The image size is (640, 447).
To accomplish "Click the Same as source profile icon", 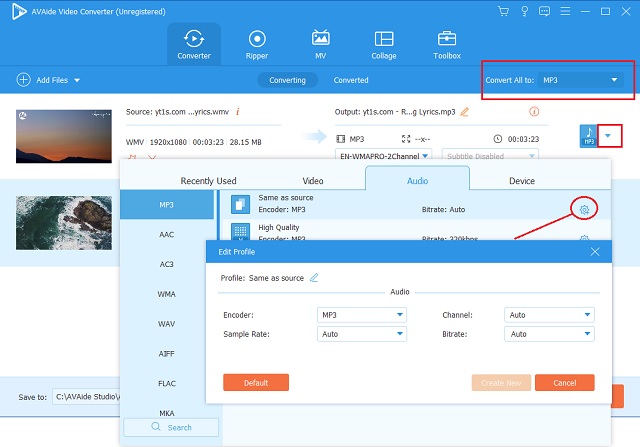I will tap(240, 204).
